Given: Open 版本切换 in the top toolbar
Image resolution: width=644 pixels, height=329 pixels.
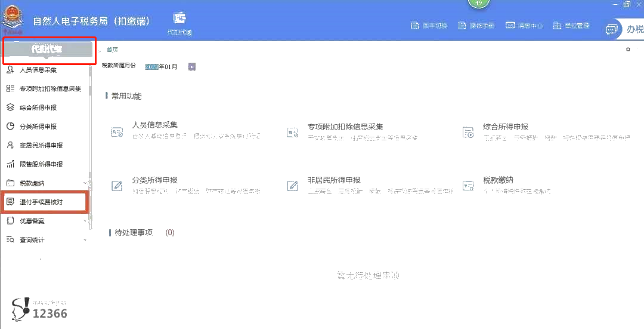Looking at the screenshot, I should tap(429, 26).
